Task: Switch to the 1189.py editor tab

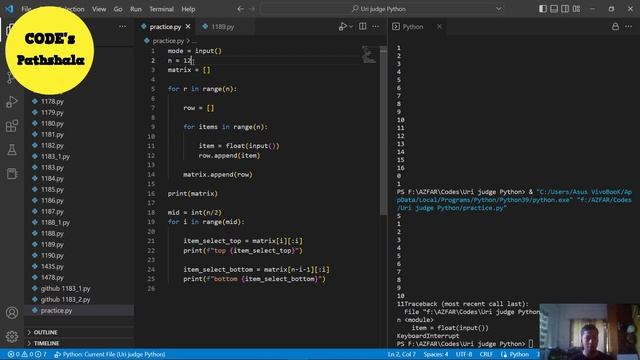Action: pos(222,27)
